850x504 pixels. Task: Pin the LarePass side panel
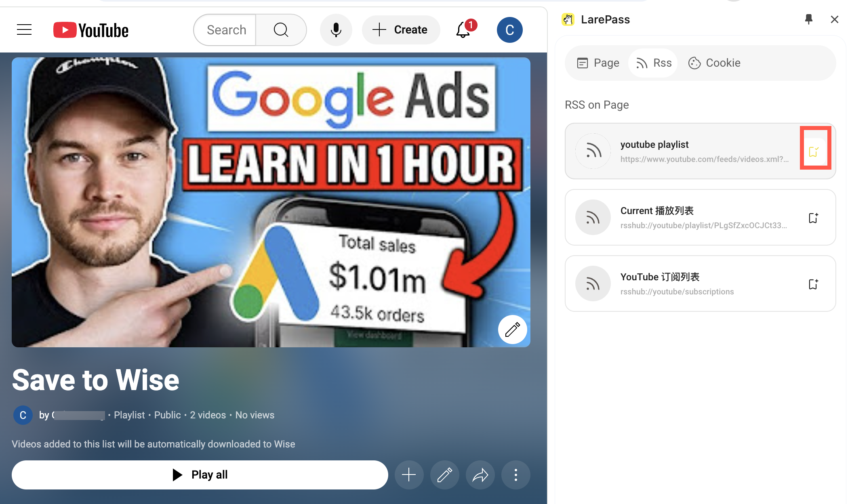coord(809,19)
